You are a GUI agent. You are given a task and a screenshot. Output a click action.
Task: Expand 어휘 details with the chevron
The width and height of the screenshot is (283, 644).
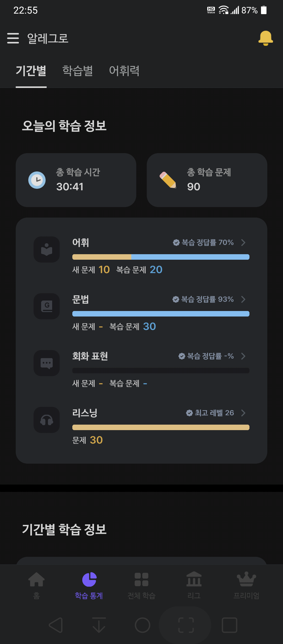click(243, 242)
